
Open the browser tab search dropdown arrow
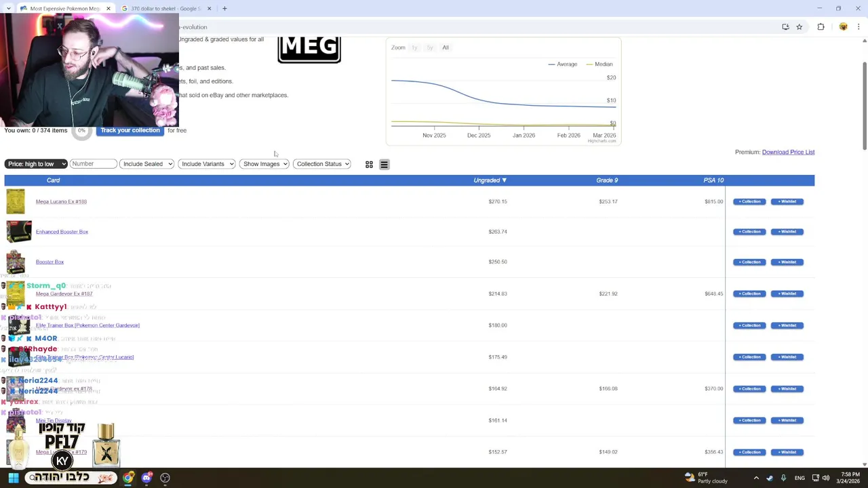coord(8,9)
